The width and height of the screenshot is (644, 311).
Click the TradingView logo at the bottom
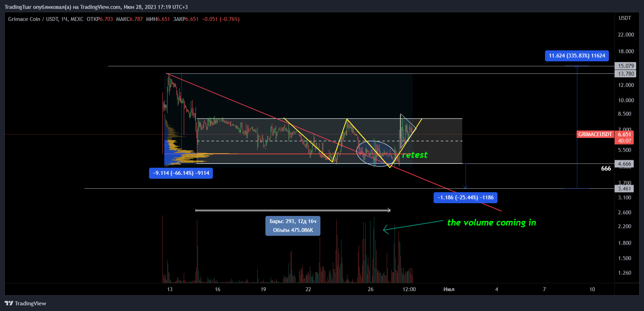(25, 303)
